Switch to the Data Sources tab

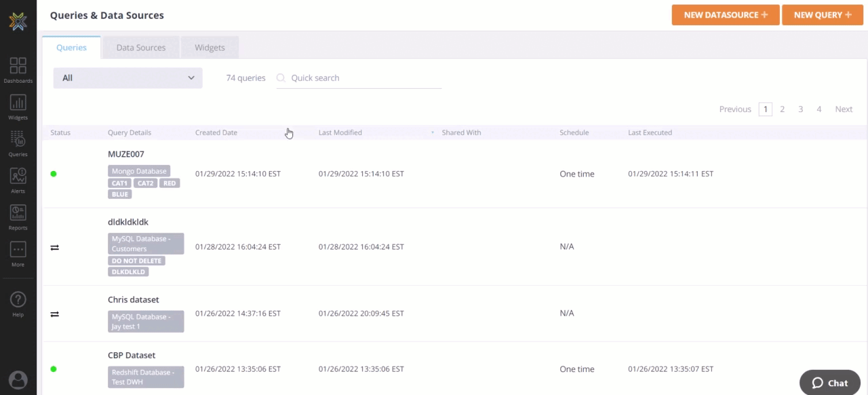(141, 48)
